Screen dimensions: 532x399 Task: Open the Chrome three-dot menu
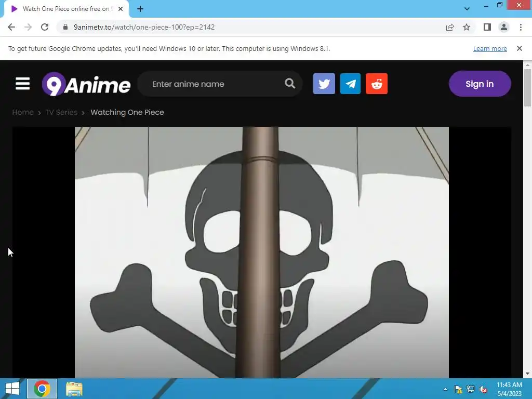(x=521, y=27)
